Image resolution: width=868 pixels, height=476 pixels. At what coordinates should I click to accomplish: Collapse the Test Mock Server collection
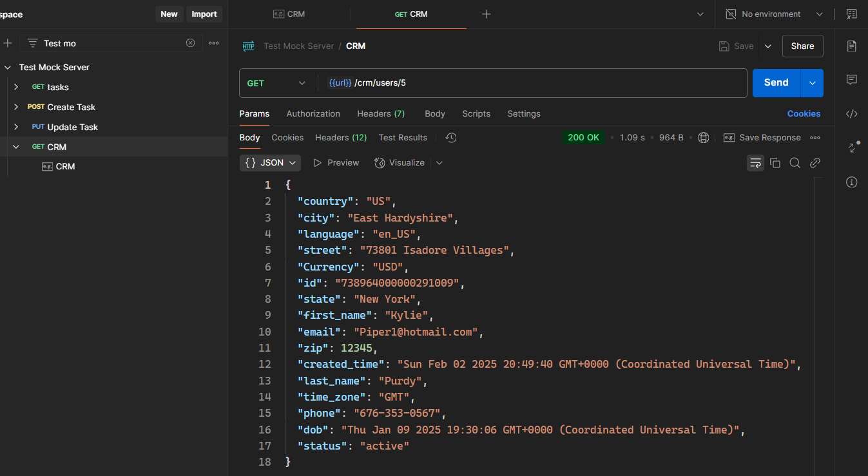click(x=8, y=68)
